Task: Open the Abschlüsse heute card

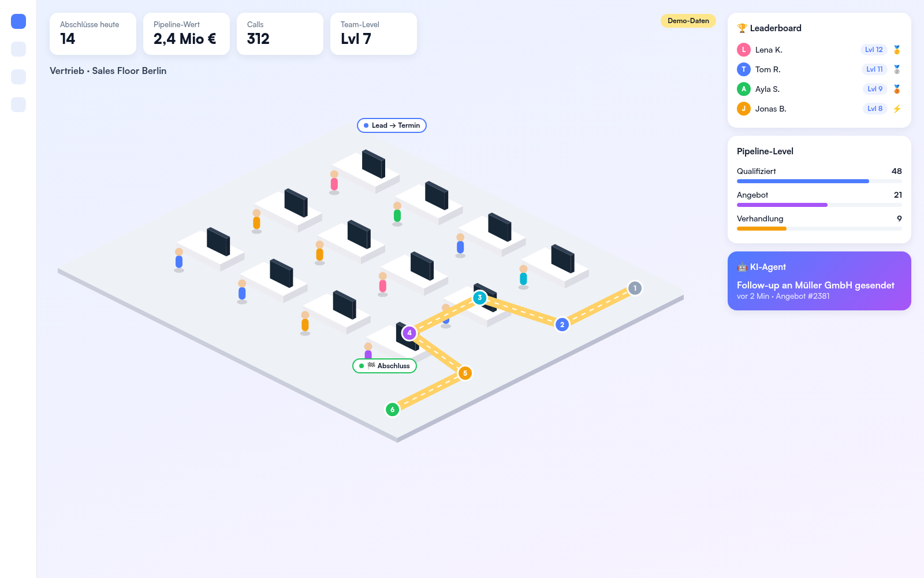Action: (93, 34)
